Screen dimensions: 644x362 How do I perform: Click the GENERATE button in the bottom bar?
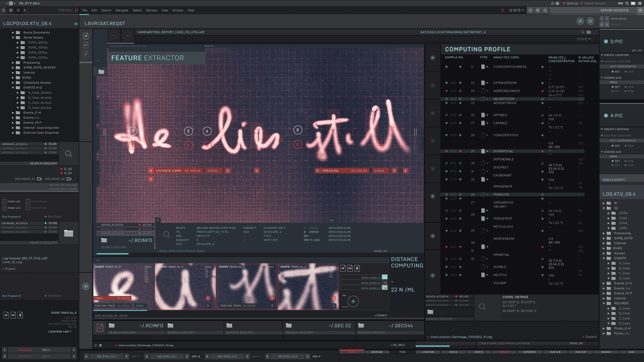click(530, 352)
